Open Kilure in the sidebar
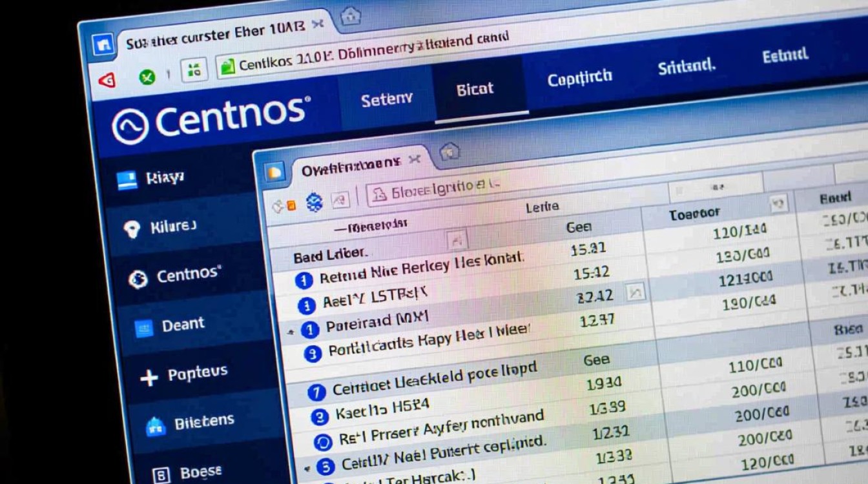The image size is (868, 484). 172,227
